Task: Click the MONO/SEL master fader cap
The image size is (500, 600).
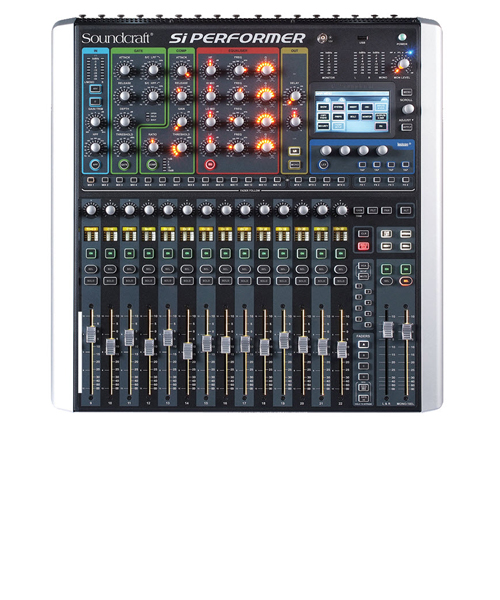Action: pyautogui.click(x=406, y=331)
